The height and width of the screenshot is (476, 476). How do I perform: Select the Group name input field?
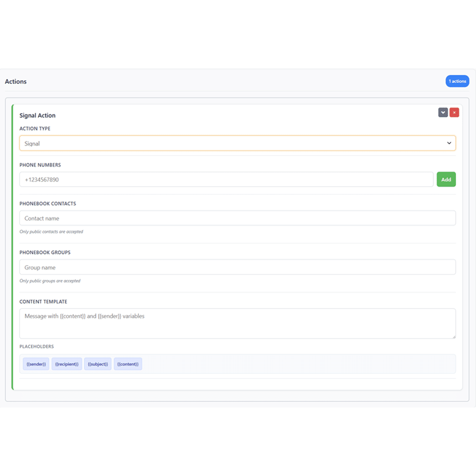[238, 267]
